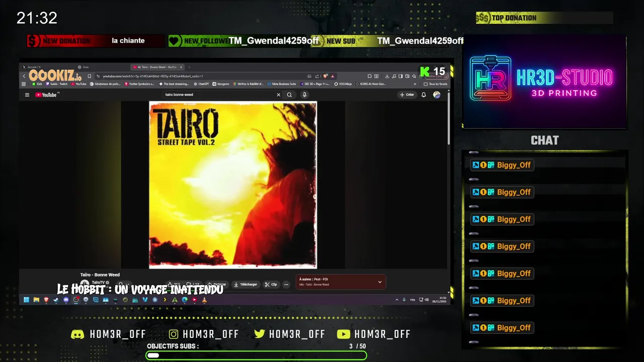
Task: Click the Taïro Street Tape album artwork
Action: point(233,185)
